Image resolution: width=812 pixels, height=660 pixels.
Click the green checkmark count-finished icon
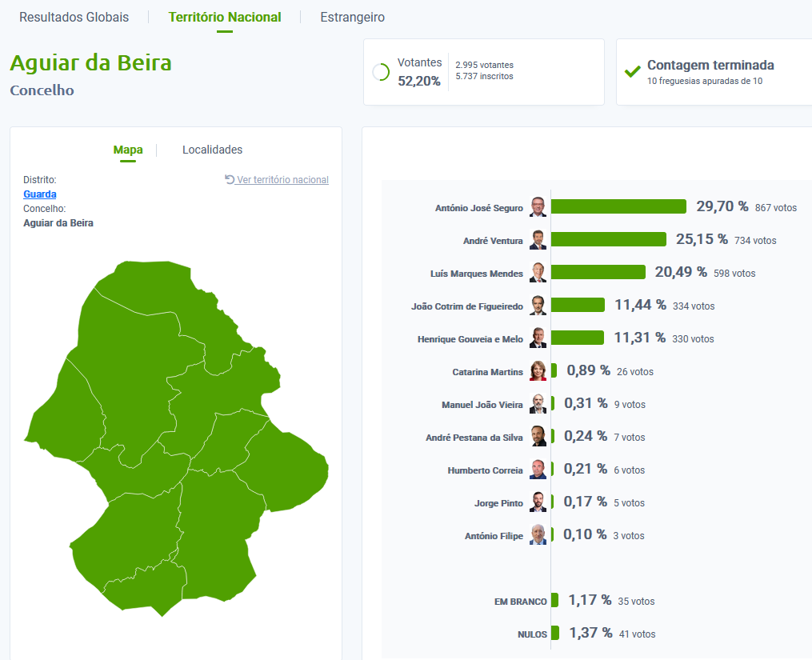pos(632,72)
